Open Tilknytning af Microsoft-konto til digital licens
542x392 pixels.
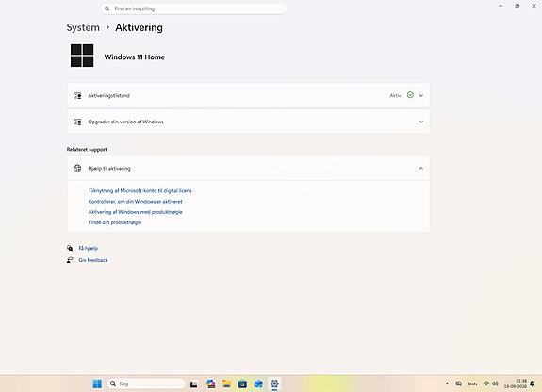click(x=140, y=190)
